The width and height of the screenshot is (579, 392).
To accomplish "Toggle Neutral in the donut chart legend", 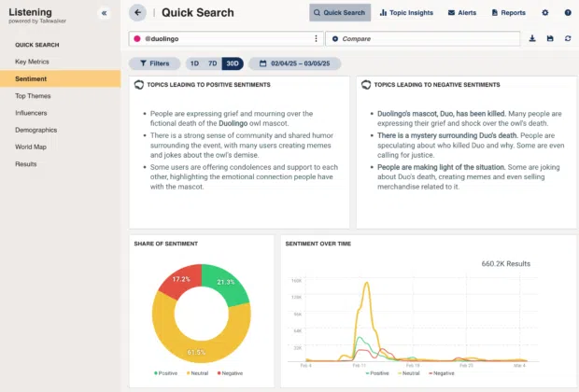I will coord(198,373).
